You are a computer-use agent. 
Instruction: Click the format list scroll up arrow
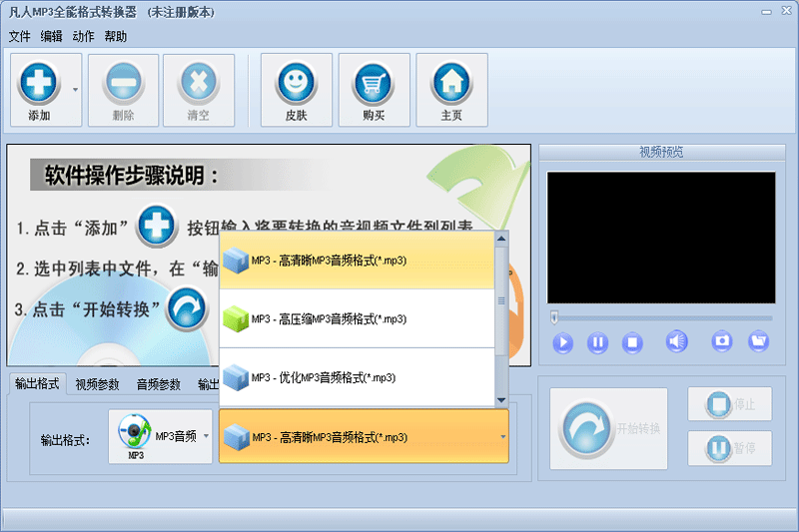coord(501,239)
